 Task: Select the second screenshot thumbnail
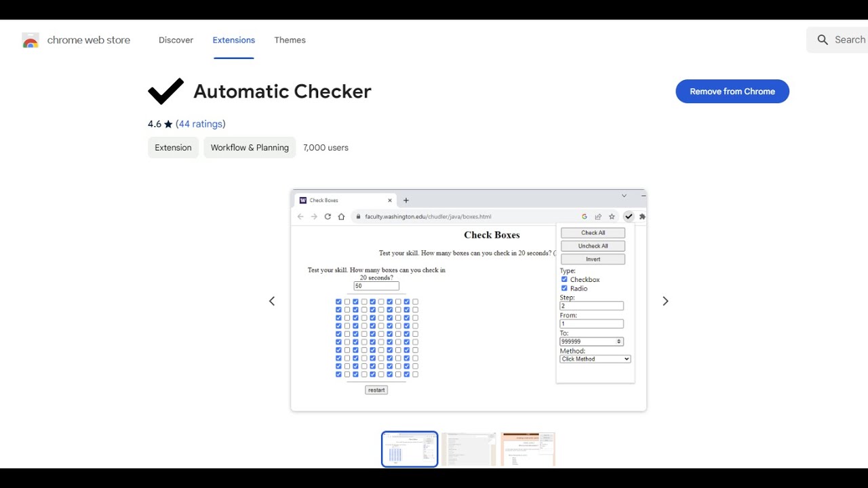pos(469,449)
